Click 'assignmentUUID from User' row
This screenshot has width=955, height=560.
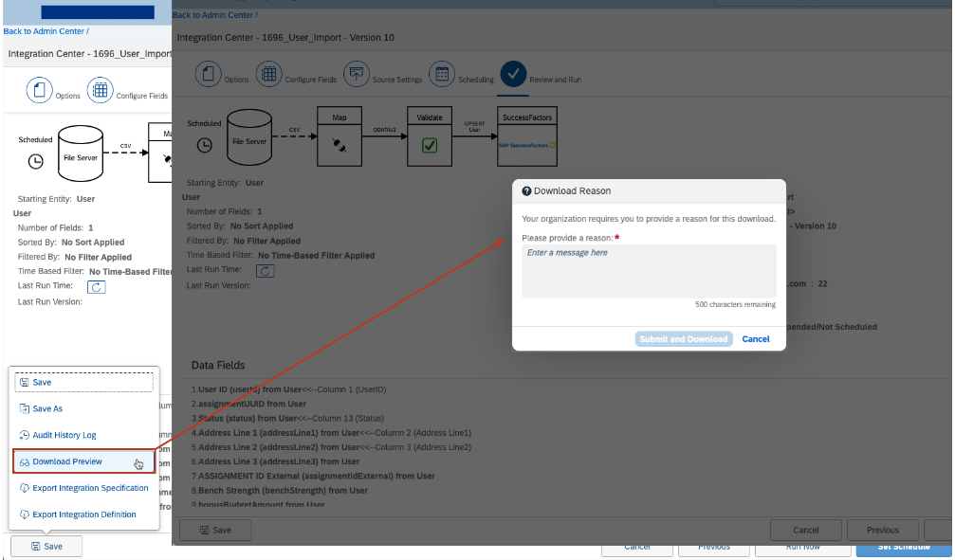248,404
